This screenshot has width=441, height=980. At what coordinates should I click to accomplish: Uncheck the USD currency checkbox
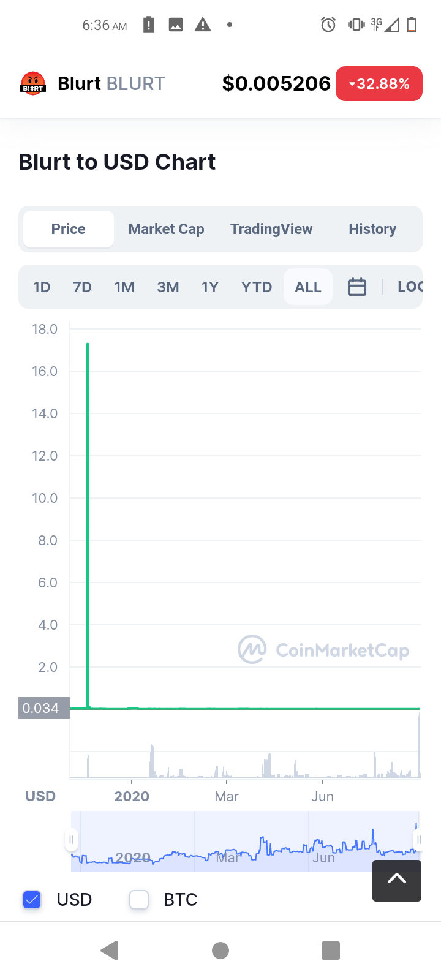point(32,900)
